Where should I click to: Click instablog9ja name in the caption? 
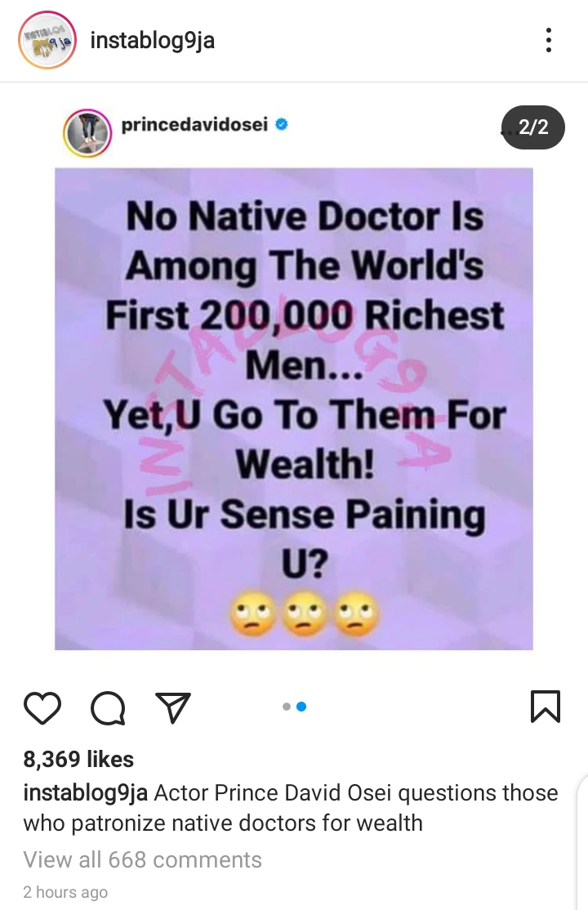tap(85, 792)
